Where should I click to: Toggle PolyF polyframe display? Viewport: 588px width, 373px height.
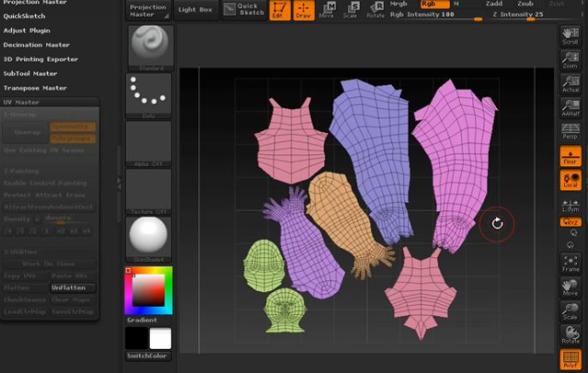(x=571, y=359)
